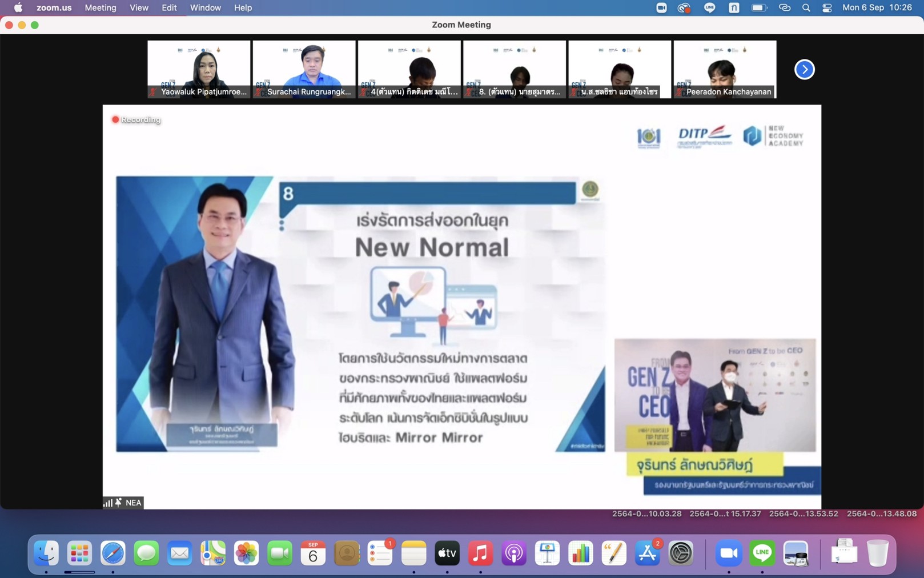Open the Zoom app in the Dock

pyautogui.click(x=729, y=553)
